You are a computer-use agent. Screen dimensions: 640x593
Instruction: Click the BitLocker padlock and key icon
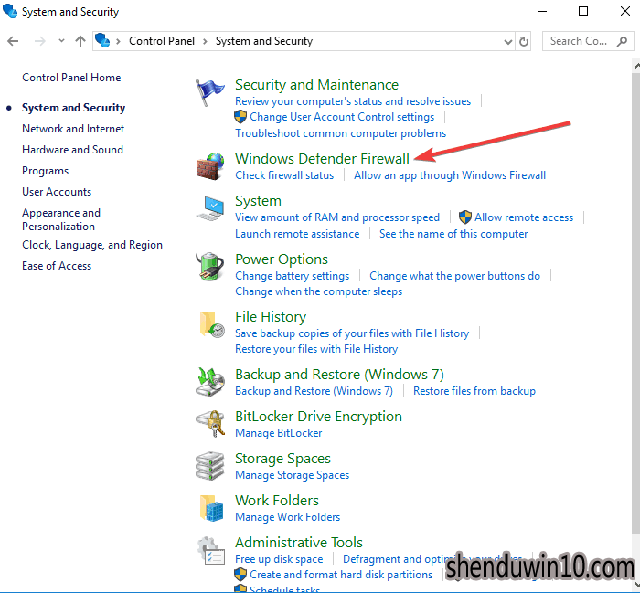pos(211,424)
